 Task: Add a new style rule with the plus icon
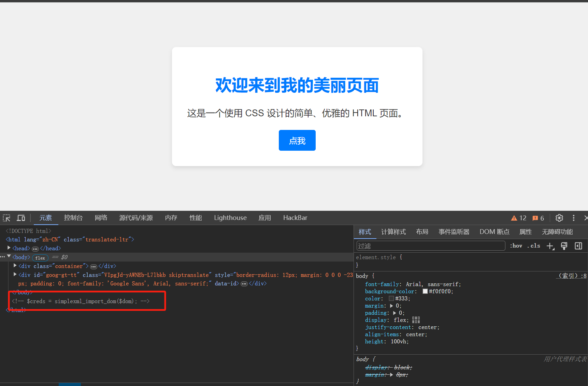(x=550, y=246)
